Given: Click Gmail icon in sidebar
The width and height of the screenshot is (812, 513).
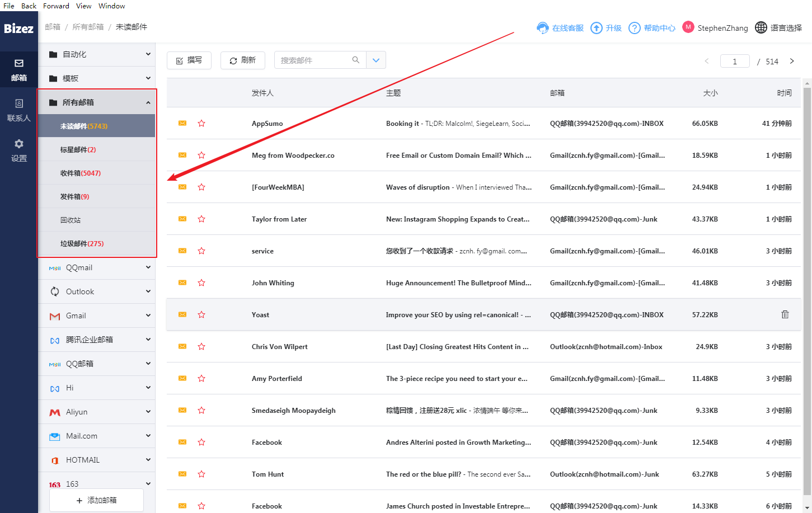Looking at the screenshot, I should click(x=55, y=316).
